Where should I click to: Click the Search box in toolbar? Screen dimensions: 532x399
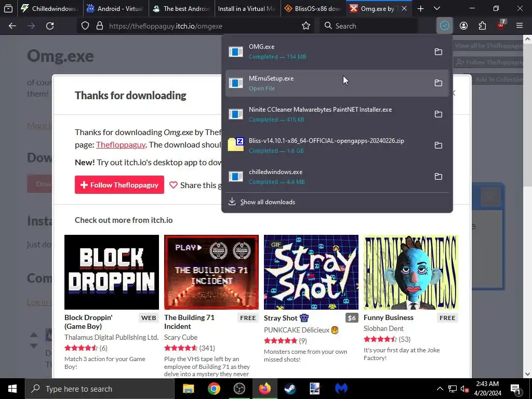(368, 26)
